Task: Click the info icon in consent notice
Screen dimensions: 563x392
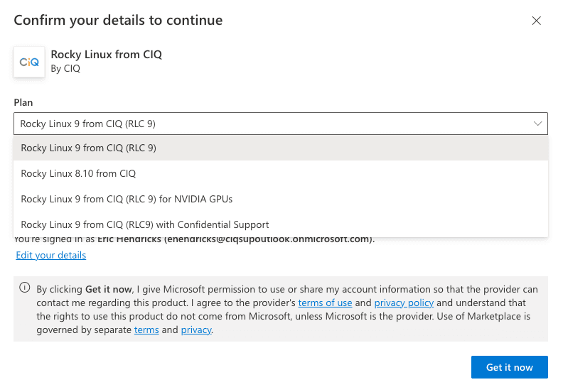Action: pos(25,288)
